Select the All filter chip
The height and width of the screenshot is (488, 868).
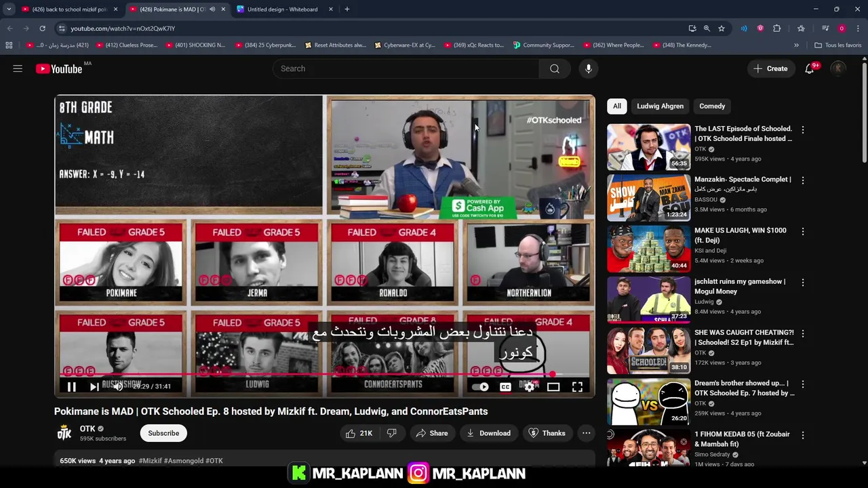(x=617, y=106)
